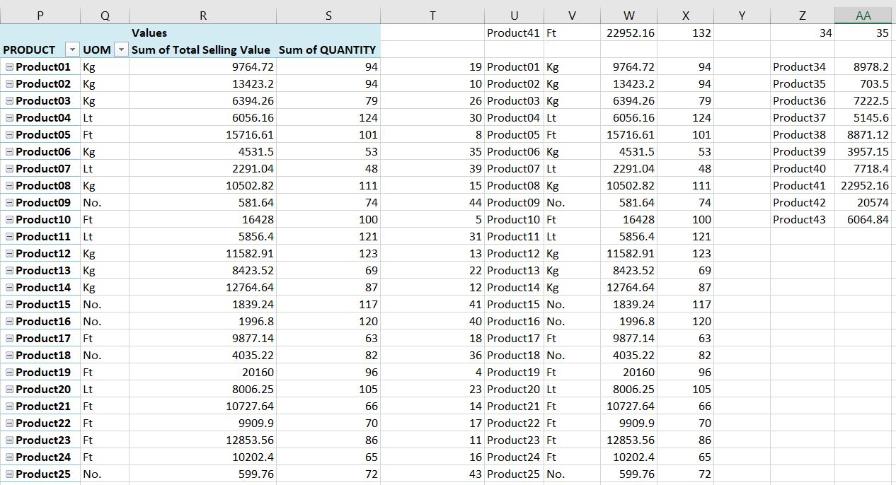Collapse Product04 pivot row
This screenshot has height=485, width=896.
(9, 118)
